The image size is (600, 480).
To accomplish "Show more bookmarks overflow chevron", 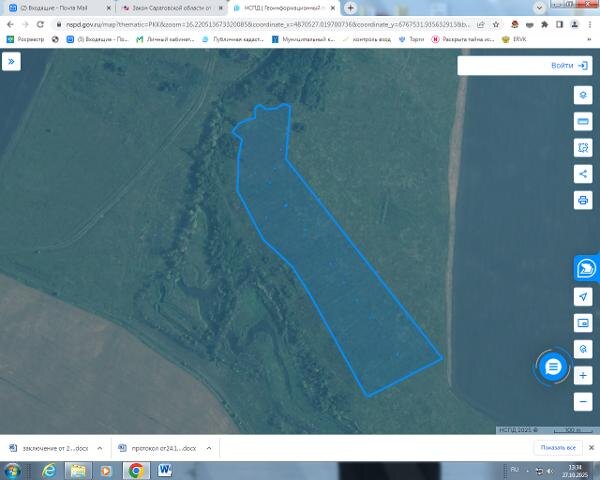I will tap(589, 39).
